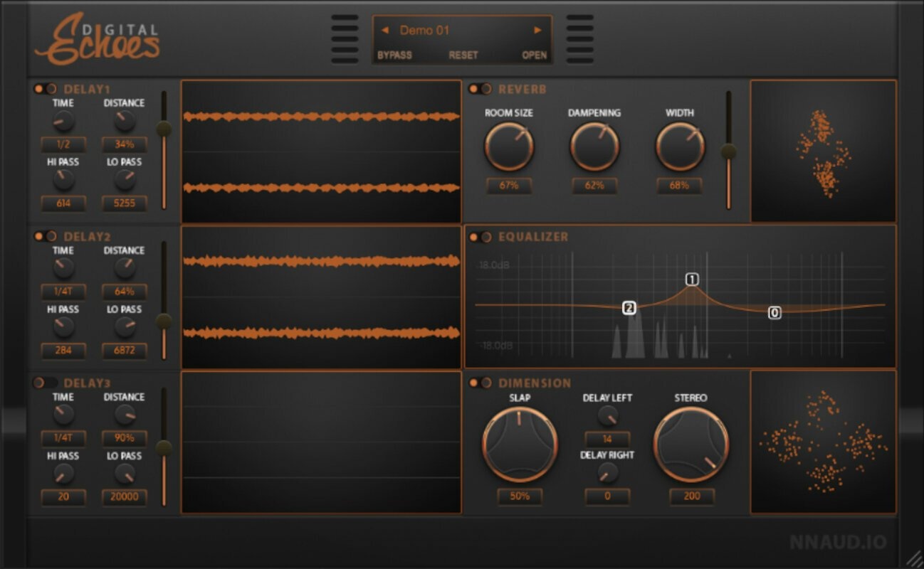Enable the Delay3 power switch
Viewport: 924px width, 569px height.
click(x=45, y=383)
